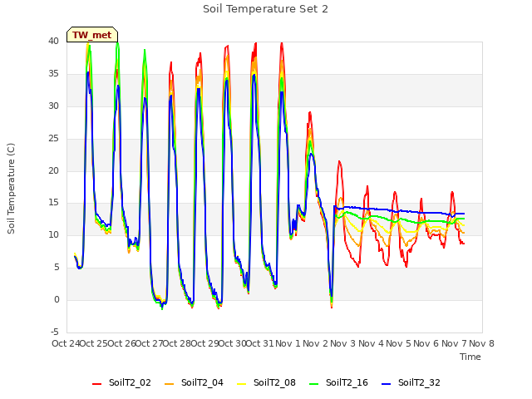Click the Time axis label
The height and width of the screenshot is (399, 532).
point(470,357)
